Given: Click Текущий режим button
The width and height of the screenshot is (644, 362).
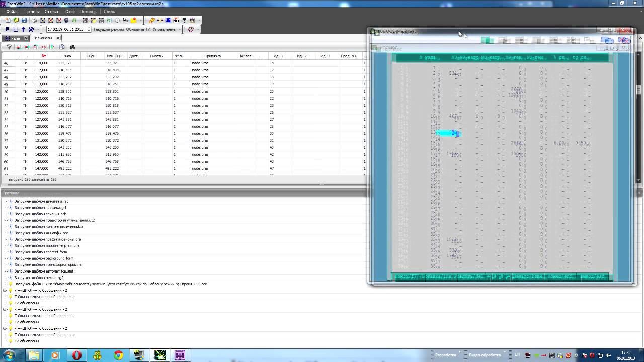Looking at the screenshot, I should coord(108,29).
